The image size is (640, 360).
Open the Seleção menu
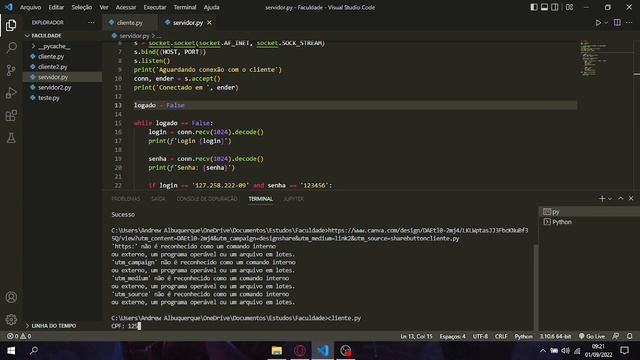(82, 7)
